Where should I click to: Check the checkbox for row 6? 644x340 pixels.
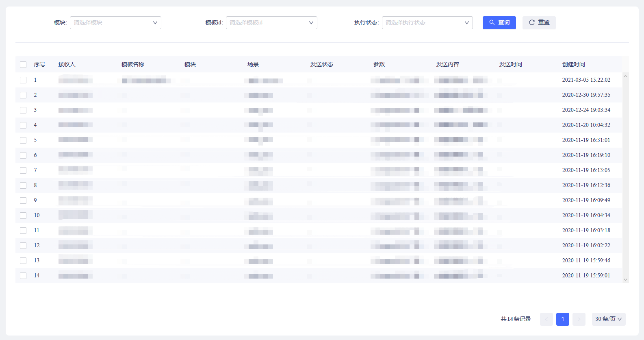tap(23, 155)
